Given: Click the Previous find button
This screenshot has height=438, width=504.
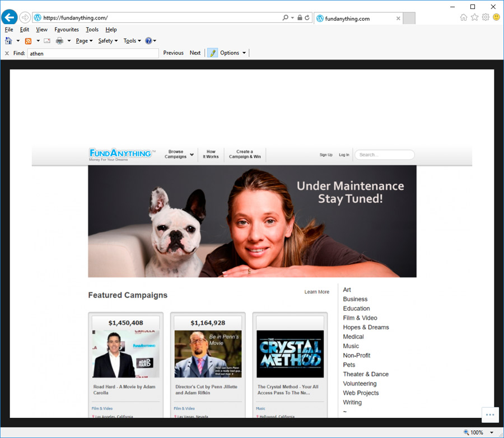Looking at the screenshot, I should point(173,53).
